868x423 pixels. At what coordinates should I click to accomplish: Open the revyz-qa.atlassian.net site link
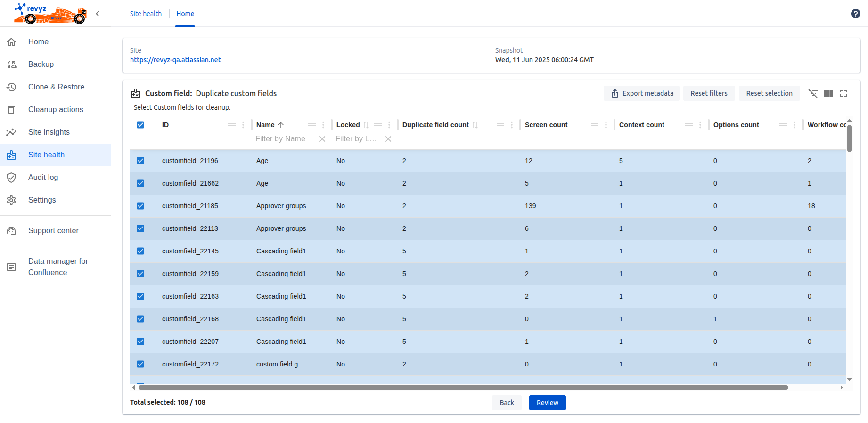coord(175,60)
